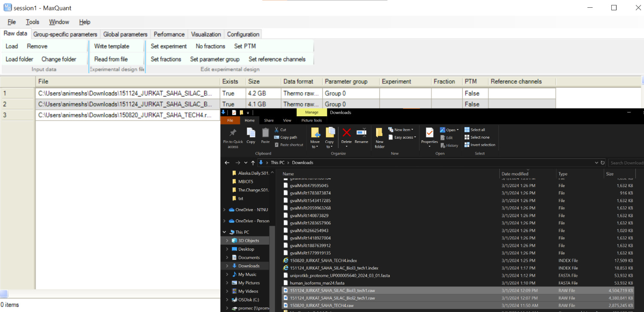Image resolution: width=644 pixels, height=312 pixels.
Task: Click the 3D Objects folder icon
Action: pyautogui.click(x=234, y=241)
